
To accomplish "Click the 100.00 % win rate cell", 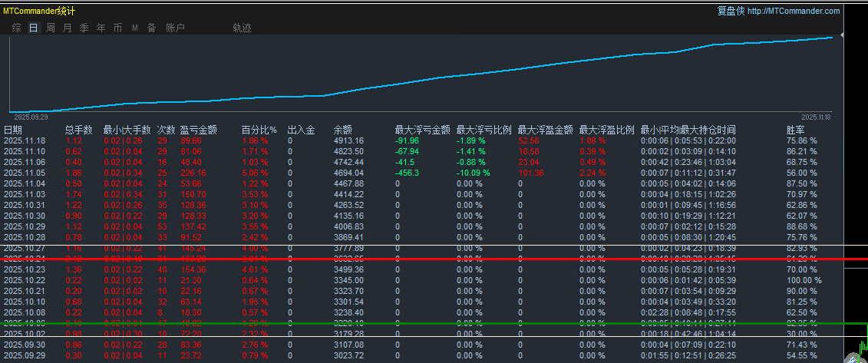I will pyautogui.click(x=804, y=280).
